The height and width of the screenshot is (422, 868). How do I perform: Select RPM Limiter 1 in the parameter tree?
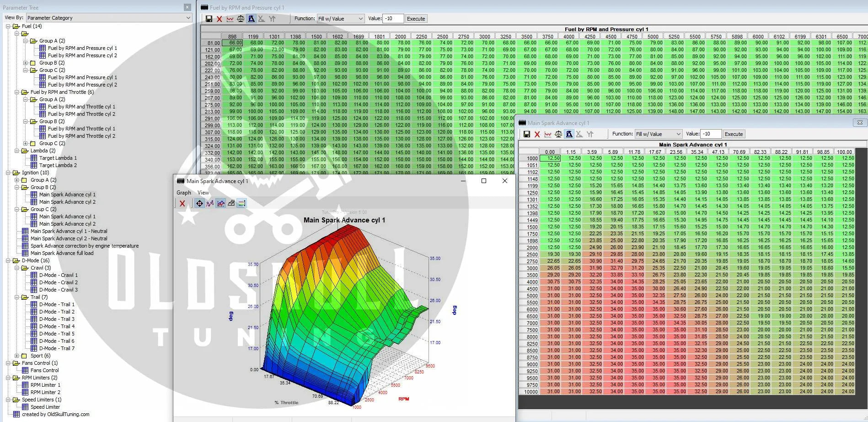[45, 385]
